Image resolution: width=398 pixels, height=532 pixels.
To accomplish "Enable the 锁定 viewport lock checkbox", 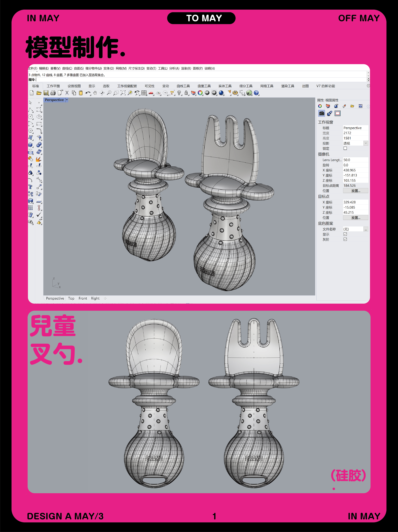I will pyautogui.click(x=345, y=148).
